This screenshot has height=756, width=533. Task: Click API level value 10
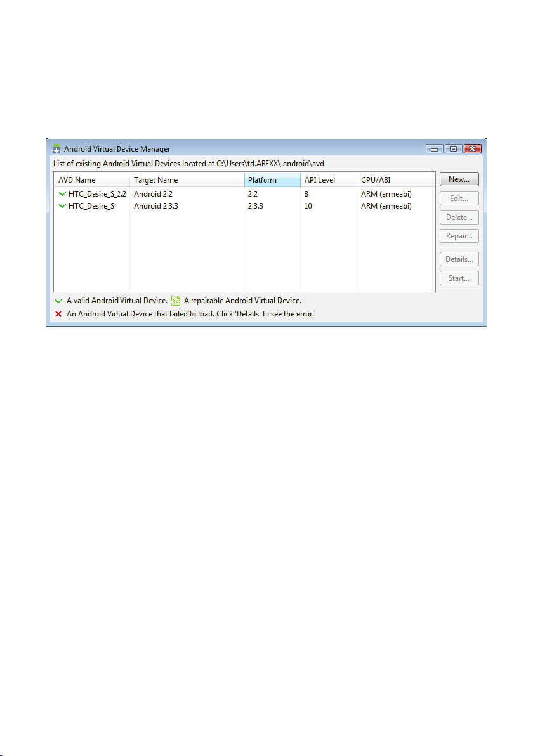point(308,206)
